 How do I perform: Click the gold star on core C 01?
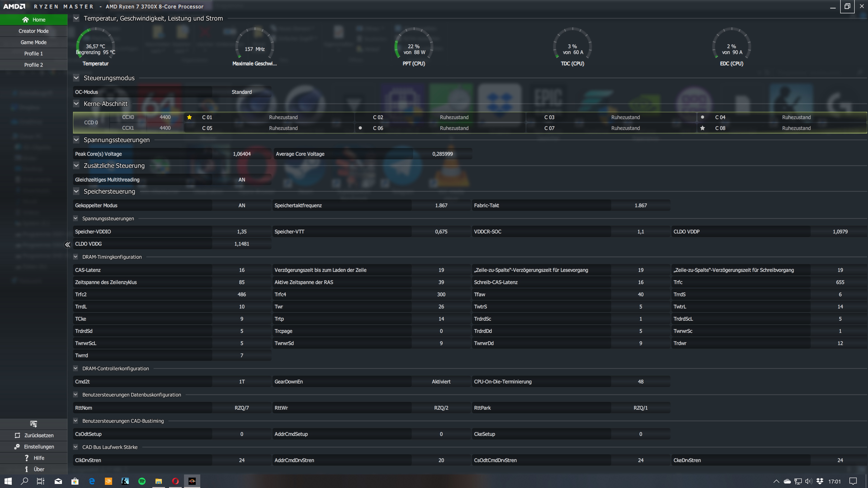pyautogui.click(x=189, y=117)
